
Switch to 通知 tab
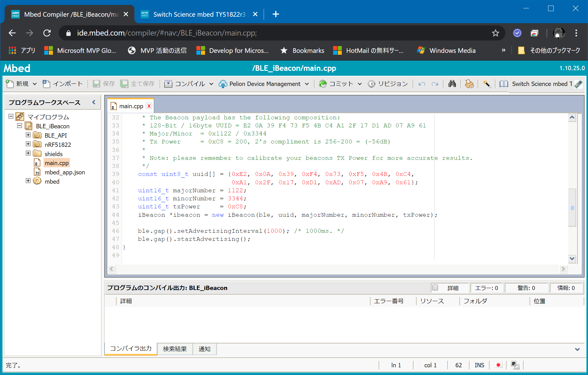tap(204, 349)
